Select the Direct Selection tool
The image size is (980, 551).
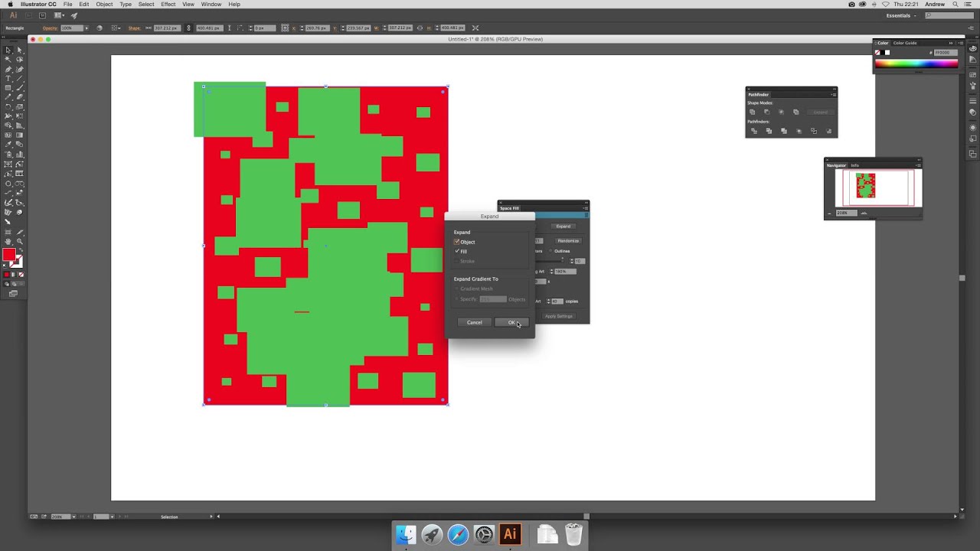click(19, 50)
